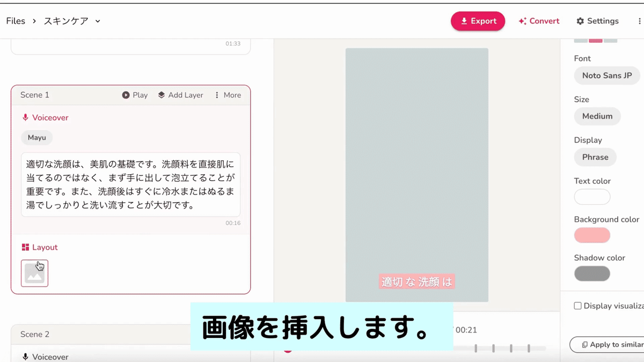Open the Convert option

click(x=539, y=21)
